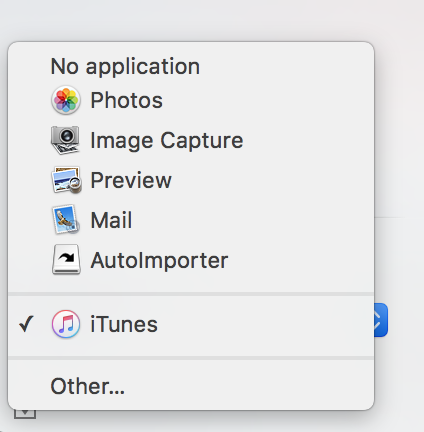Click the iTunes music note icon

pos(66,324)
